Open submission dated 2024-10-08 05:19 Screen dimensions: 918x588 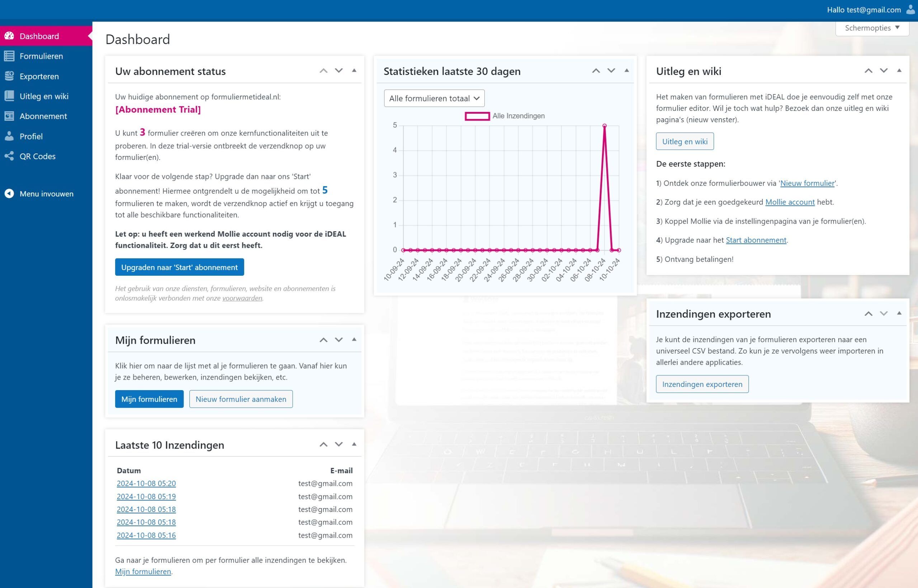pos(146,496)
